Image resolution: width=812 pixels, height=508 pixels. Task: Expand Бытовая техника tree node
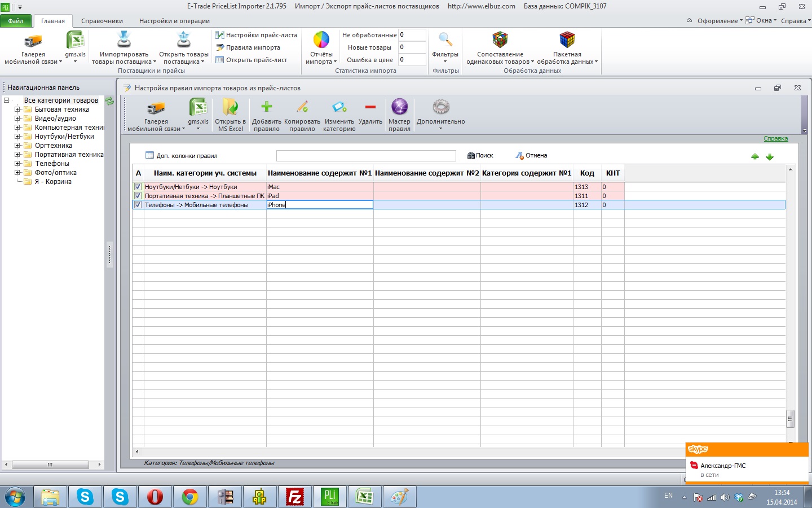click(x=17, y=110)
